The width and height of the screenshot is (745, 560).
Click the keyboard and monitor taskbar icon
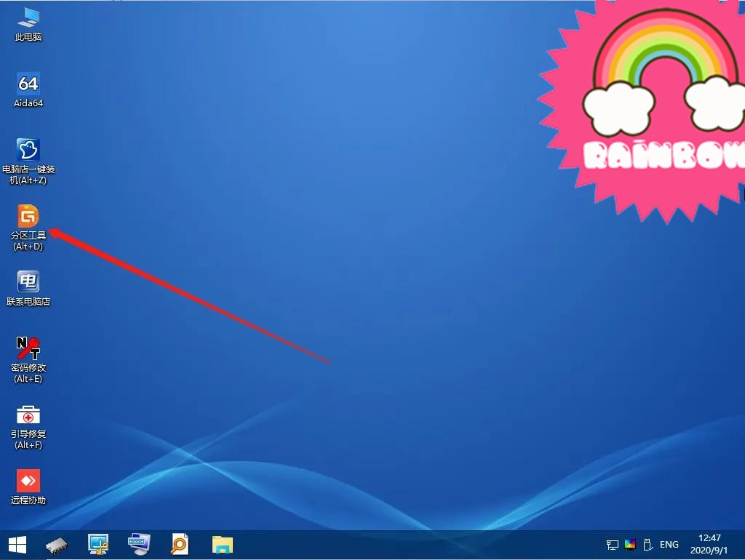pyautogui.click(x=138, y=544)
